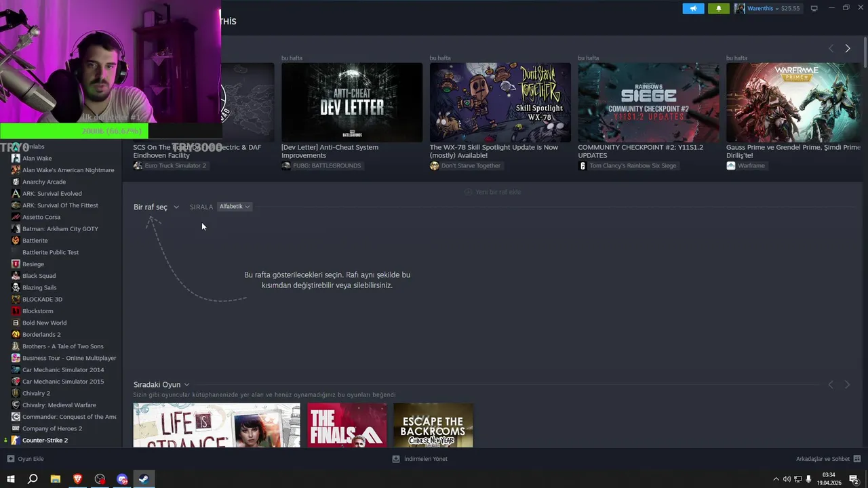Click Arkadaşlar ve Sohbet

pos(823,459)
